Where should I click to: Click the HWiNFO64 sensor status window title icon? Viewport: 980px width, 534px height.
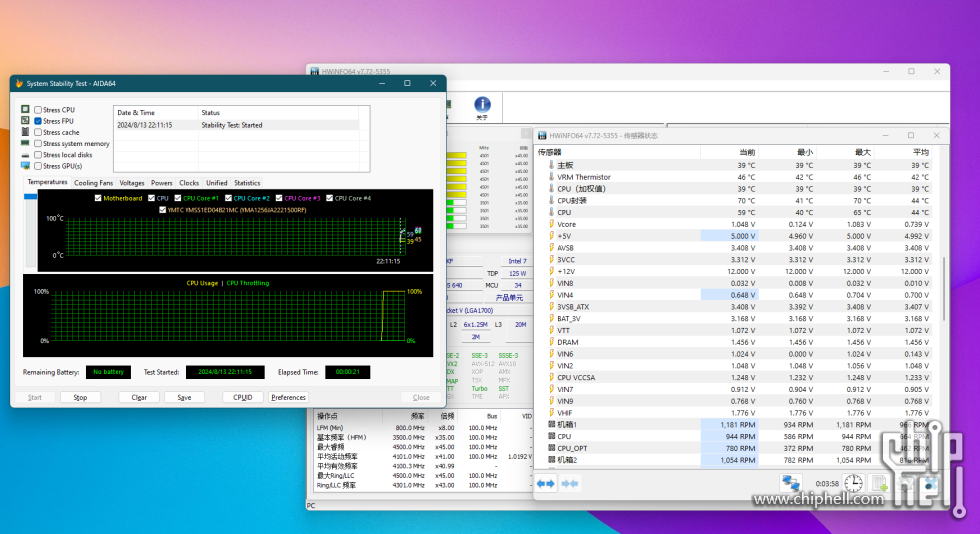542,136
